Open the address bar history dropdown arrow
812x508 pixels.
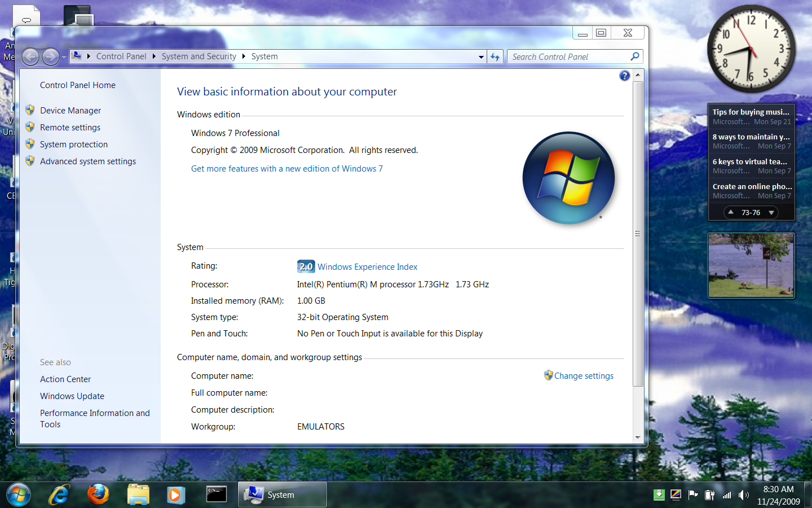(481, 56)
